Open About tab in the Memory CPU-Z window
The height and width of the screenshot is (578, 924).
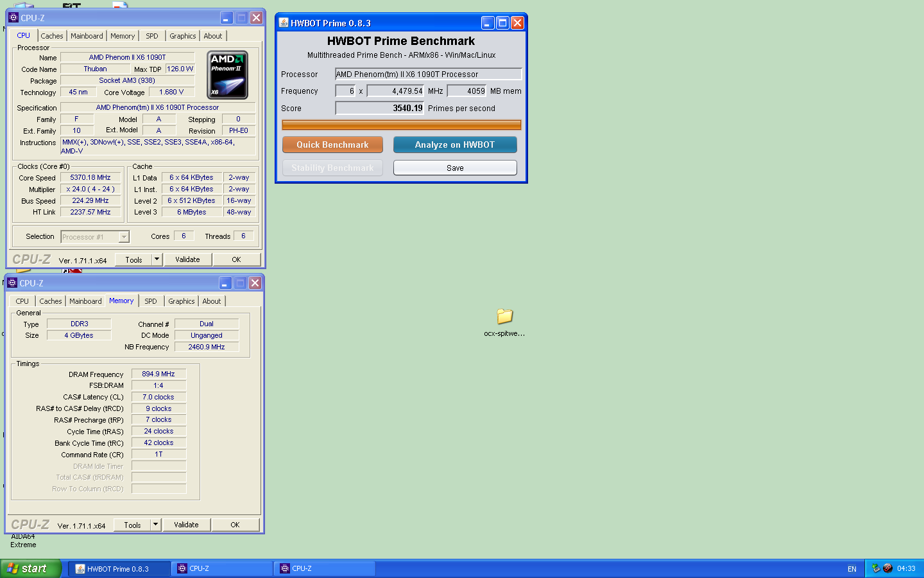(212, 301)
